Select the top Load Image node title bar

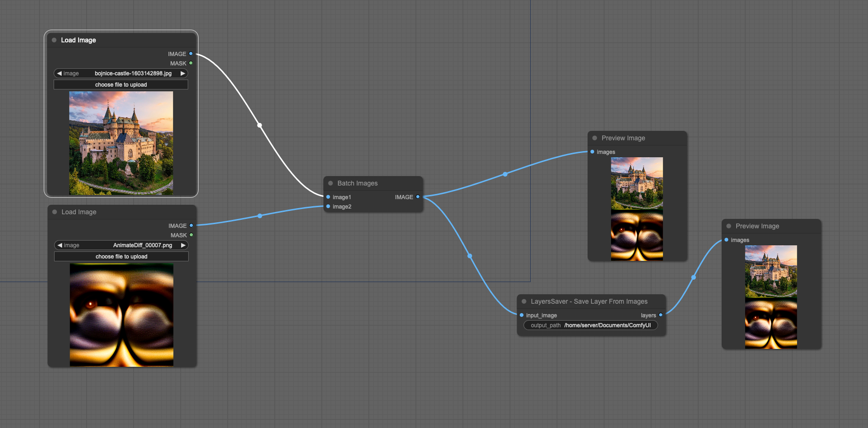click(121, 40)
